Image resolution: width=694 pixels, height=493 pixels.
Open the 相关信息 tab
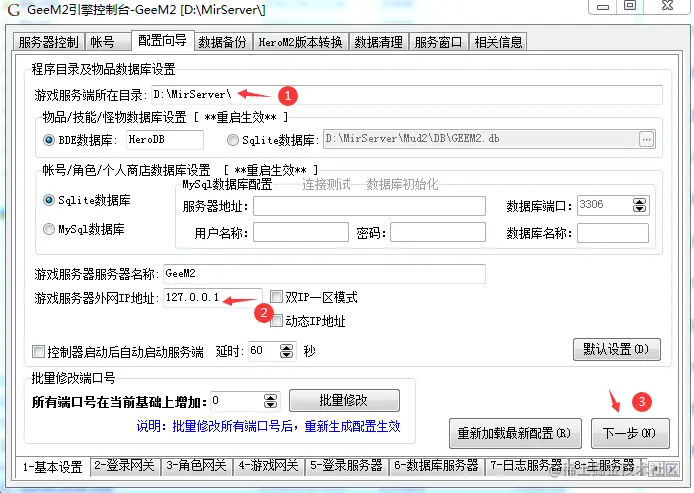pos(498,42)
